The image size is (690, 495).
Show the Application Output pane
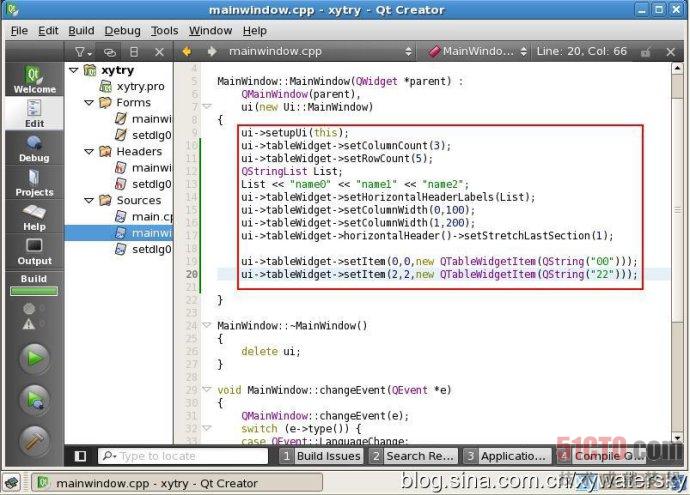(507, 456)
